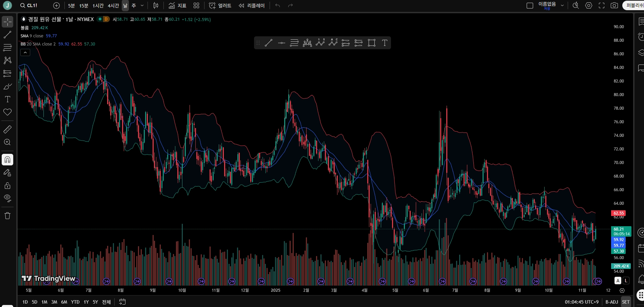Undo the last chart action
Image resolution: width=644 pixels, height=307 pixels.
278,5
